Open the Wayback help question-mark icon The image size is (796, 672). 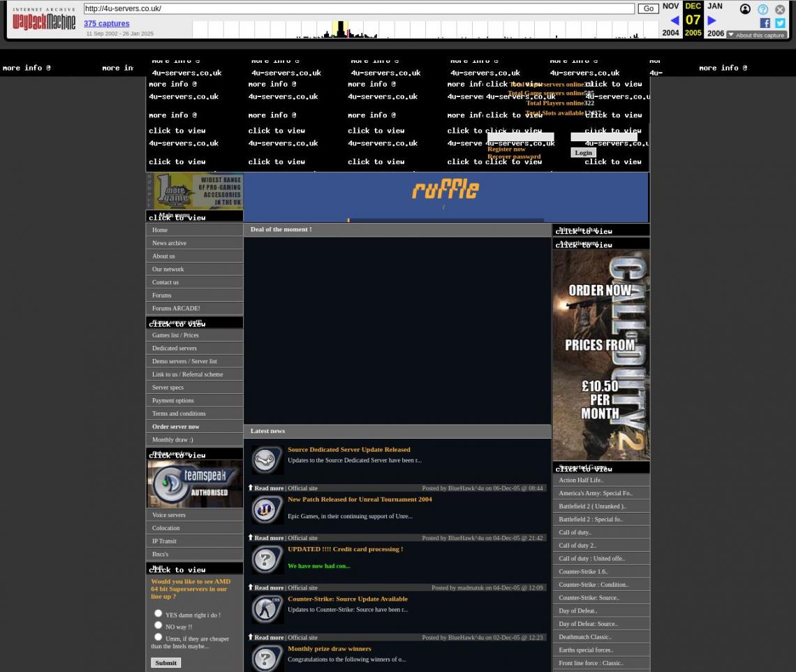click(762, 9)
